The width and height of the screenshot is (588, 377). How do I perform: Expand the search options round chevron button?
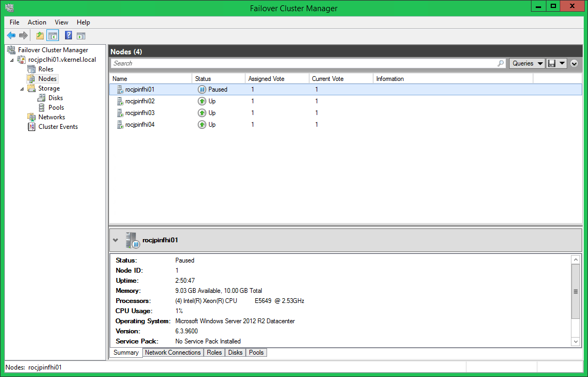(574, 63)
